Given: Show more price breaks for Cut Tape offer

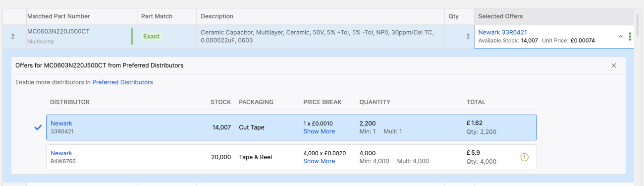Looking at the screenshot, I should coord(319,131).
